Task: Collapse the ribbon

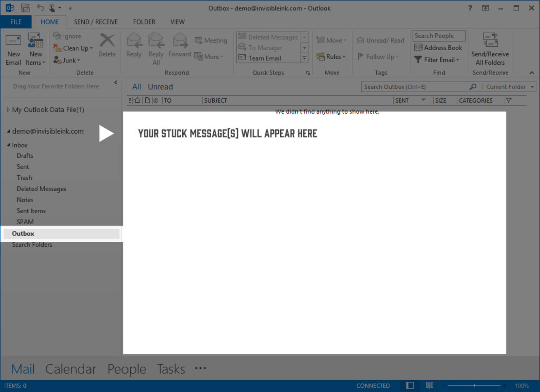Action: (532, 73)
